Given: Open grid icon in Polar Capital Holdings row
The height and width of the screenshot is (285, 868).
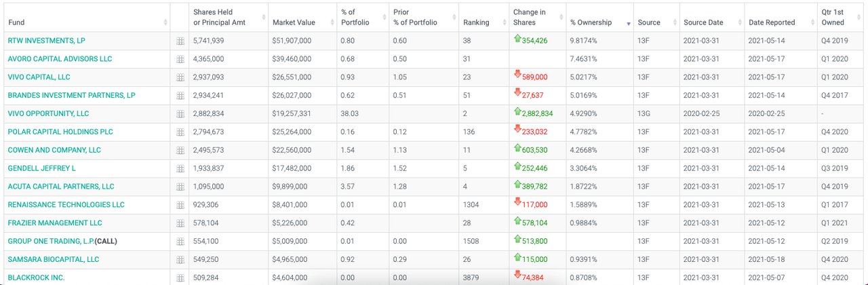Looking at the screenshot, I should click(180, 132).
